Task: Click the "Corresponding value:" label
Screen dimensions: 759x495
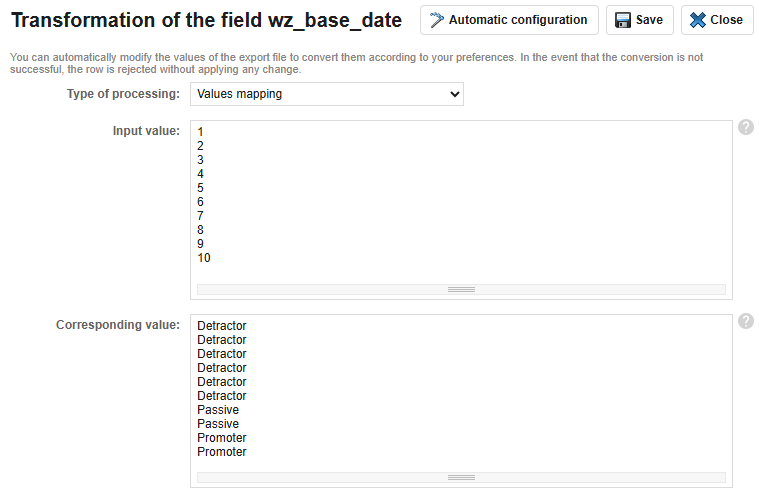Action: 118,325
